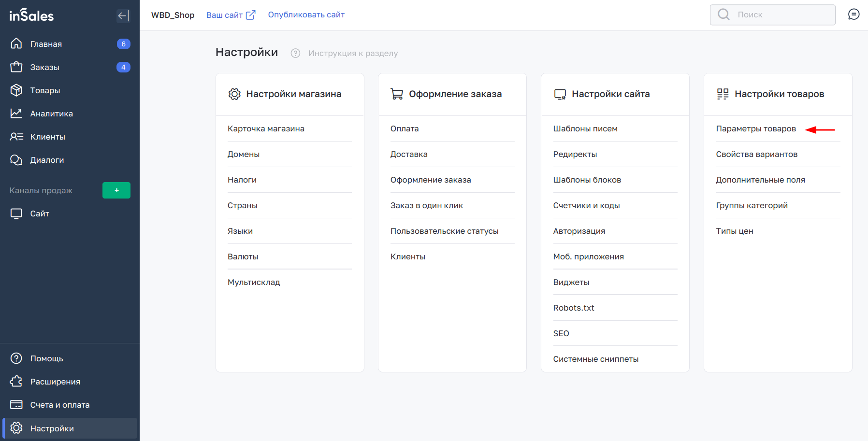Screen dimensions: 868x441
Task: Click the external link icon beside Ваш сайт
Action: click(x=250, y=15)
